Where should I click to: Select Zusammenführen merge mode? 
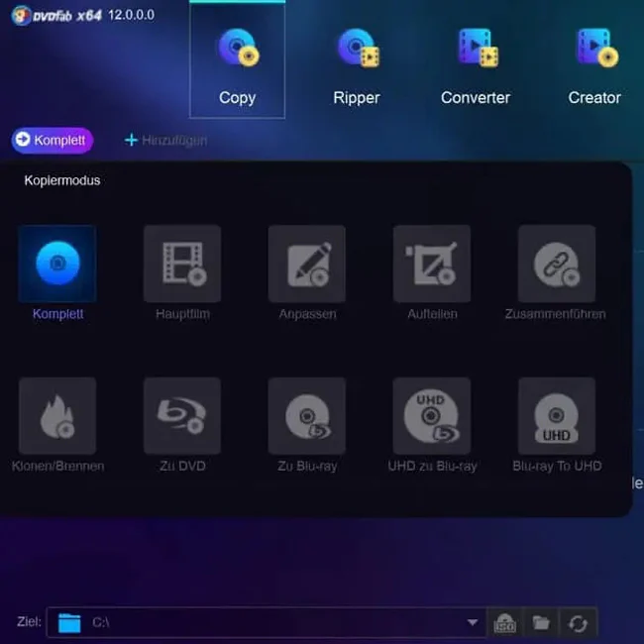click(556, 264)
